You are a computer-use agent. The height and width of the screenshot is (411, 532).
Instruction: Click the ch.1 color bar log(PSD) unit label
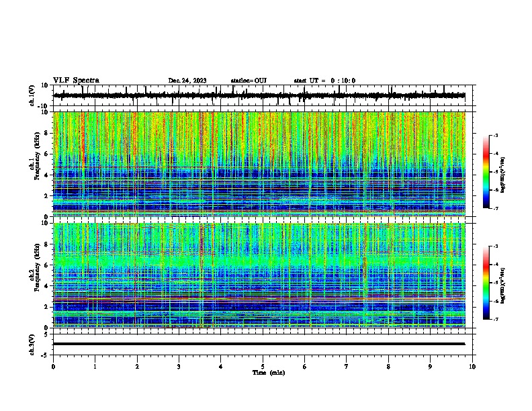pos(503,175)
